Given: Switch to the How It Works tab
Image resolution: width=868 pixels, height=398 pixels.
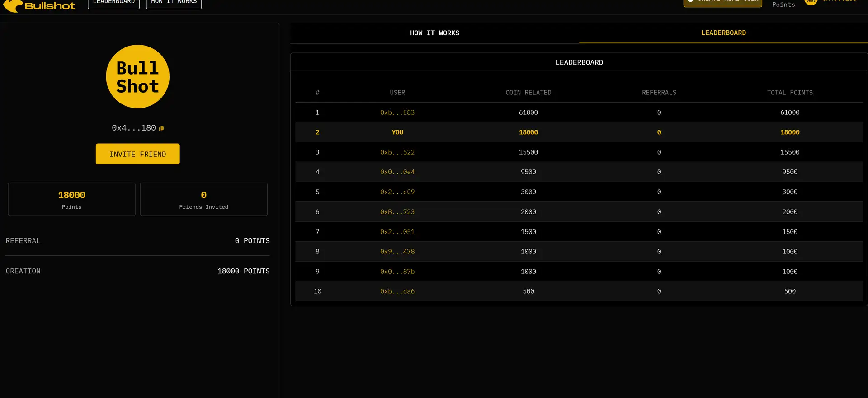Looking at the screenshot, I should [x=434, y=33].
